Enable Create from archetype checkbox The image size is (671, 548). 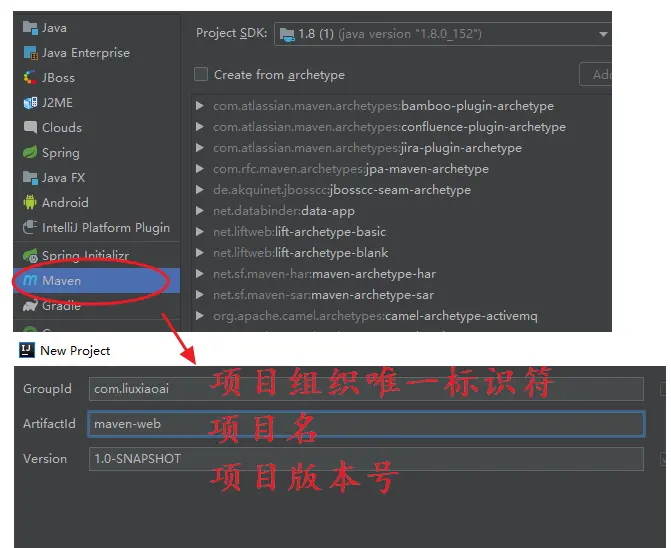[201, 74]
